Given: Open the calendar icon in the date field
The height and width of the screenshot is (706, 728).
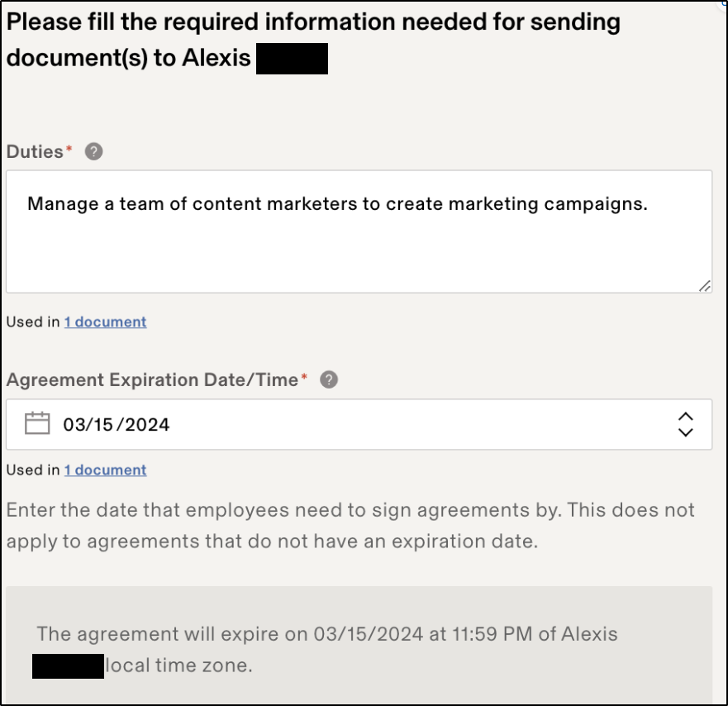Looking at the screenshot, I should (x=37, y=424).
